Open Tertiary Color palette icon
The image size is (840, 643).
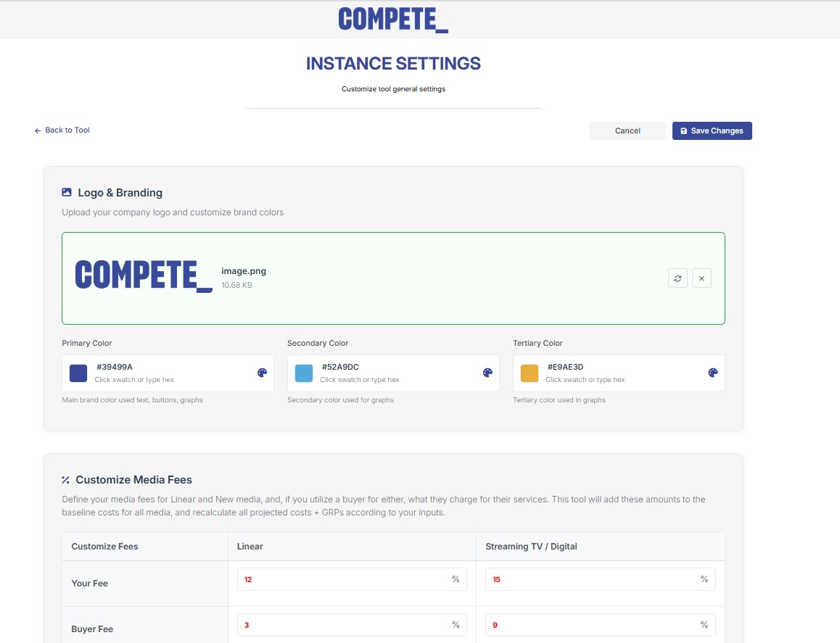tap(713, 373)
